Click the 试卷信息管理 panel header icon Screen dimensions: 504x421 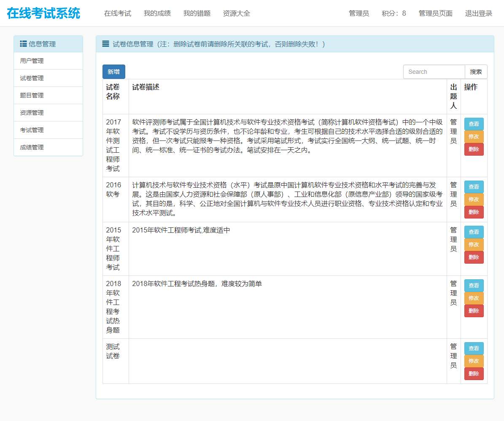(105, 43)
